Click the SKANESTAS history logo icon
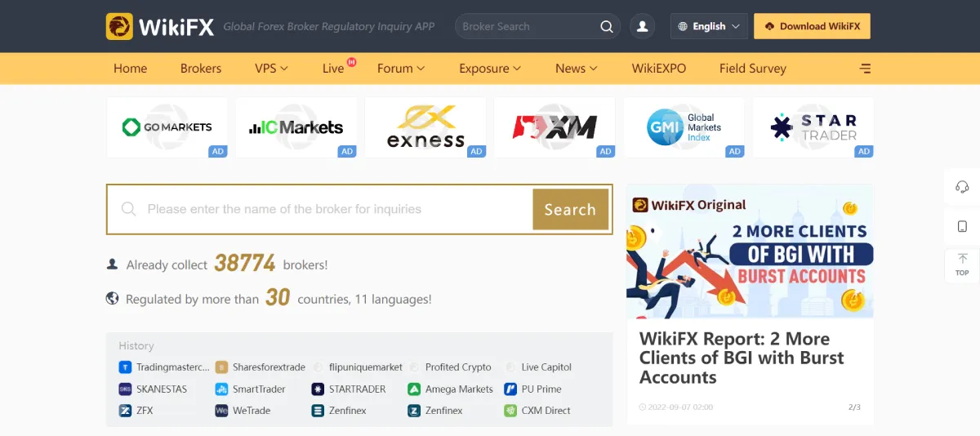This screenshot has width=980, height=436. click(x=125, y=389)
